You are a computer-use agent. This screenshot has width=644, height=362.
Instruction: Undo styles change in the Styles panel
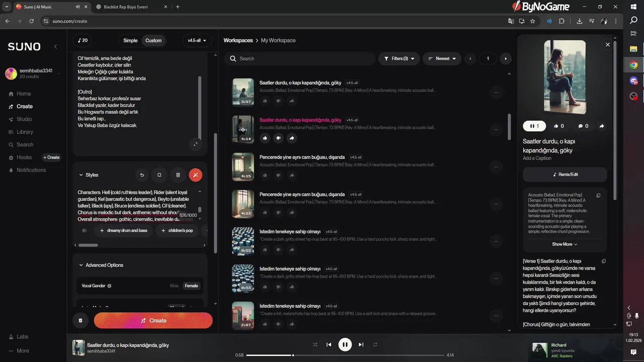[142, 175]
